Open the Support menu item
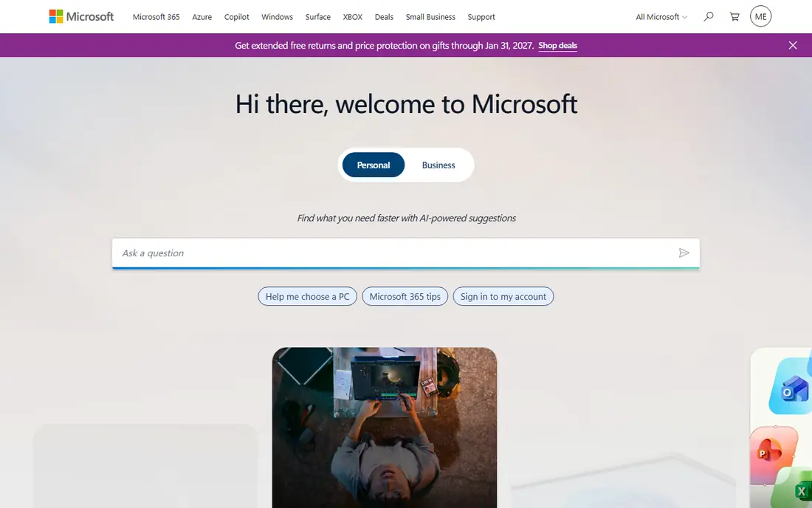This screenshot has width=812, height=508. [481, 16]
